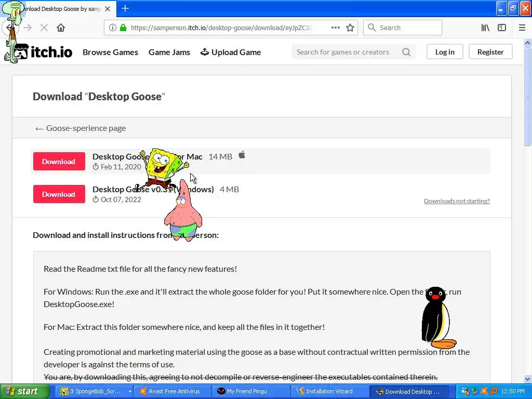Click the page scrollbar down arrow
Image resolution: width=532 pixels, height=399 pixels.
(527, 379)
